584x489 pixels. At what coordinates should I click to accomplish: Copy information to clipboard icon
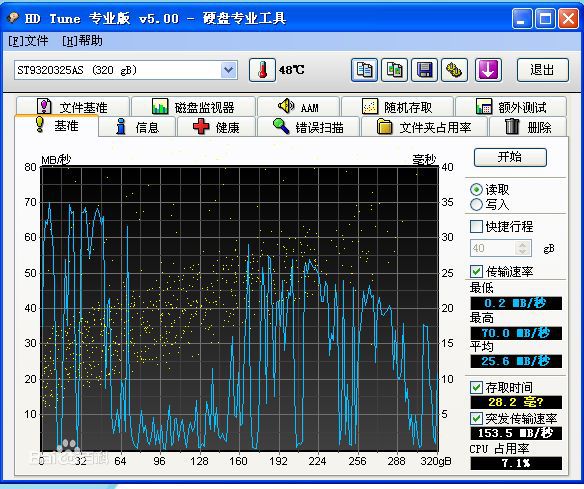tap(364, 70)
